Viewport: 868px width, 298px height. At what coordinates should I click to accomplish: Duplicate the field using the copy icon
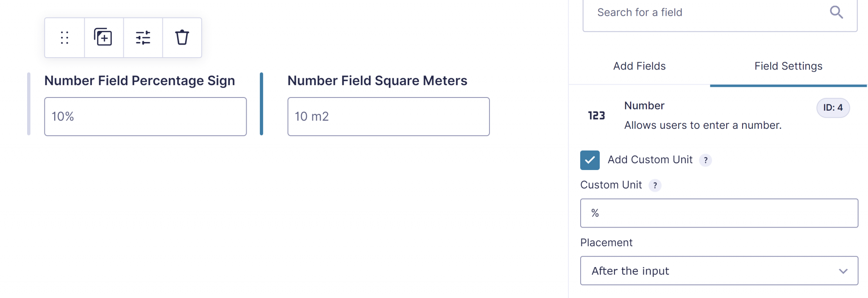[104, 37]
